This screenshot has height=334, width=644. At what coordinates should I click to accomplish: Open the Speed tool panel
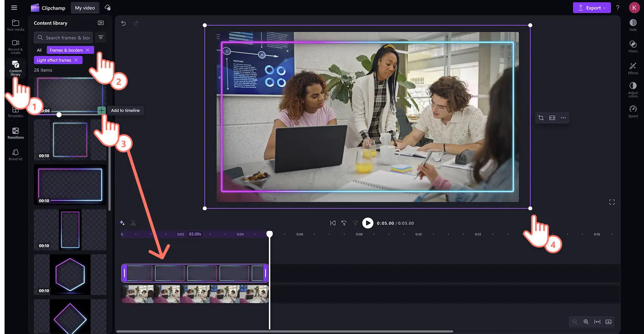[x=633, y=111]
